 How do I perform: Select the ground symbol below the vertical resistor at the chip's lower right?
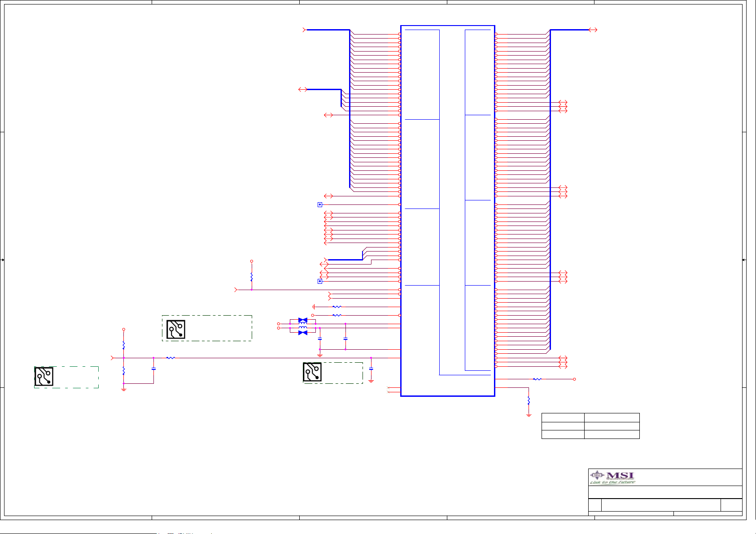(529, 415)
